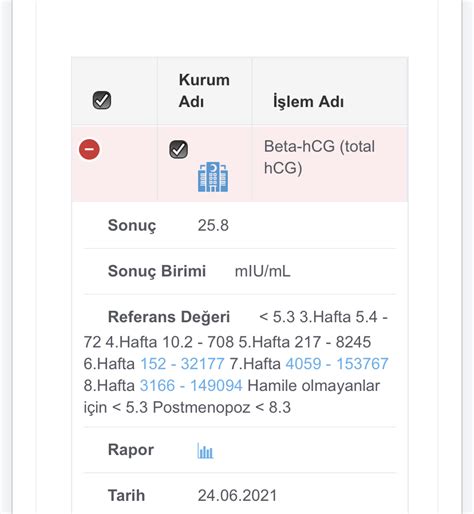This screenshot has height=514, width=474.
Task: Click the Hamile olmayanlar reference text
Action: [314, 386]
